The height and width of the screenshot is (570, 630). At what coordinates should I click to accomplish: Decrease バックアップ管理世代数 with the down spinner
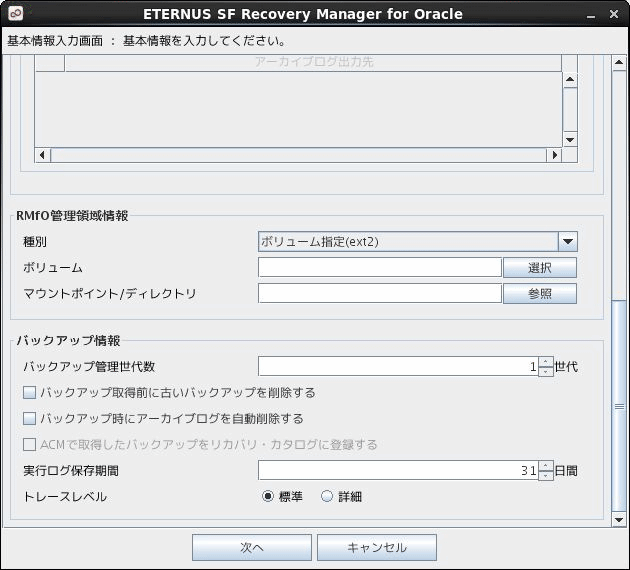tap(546, 371)
